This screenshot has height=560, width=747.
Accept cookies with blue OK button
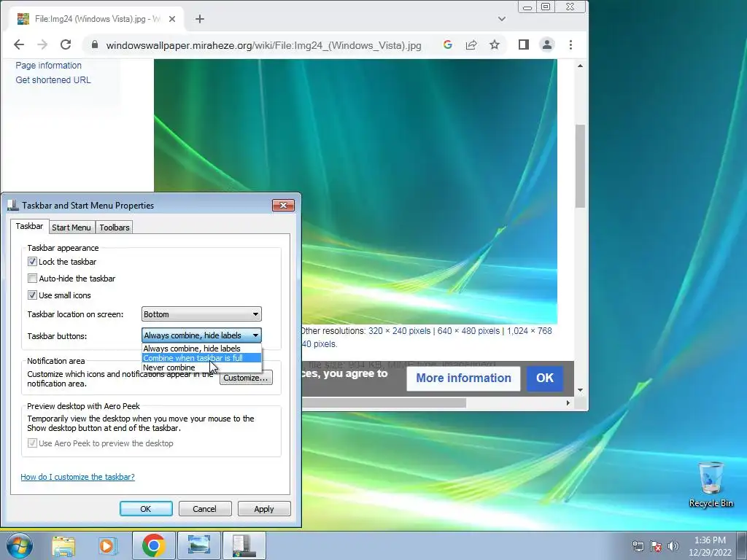[x=544, y=378]
